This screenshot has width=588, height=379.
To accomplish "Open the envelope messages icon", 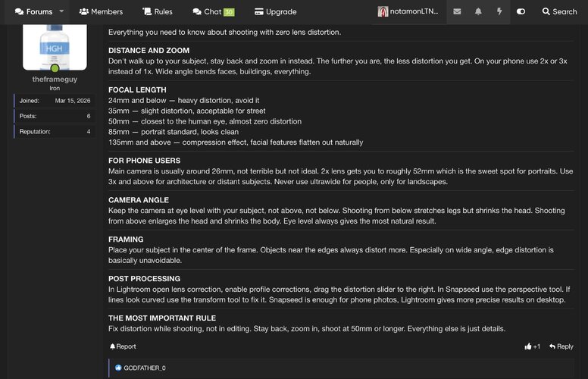I will click(457, 11).
